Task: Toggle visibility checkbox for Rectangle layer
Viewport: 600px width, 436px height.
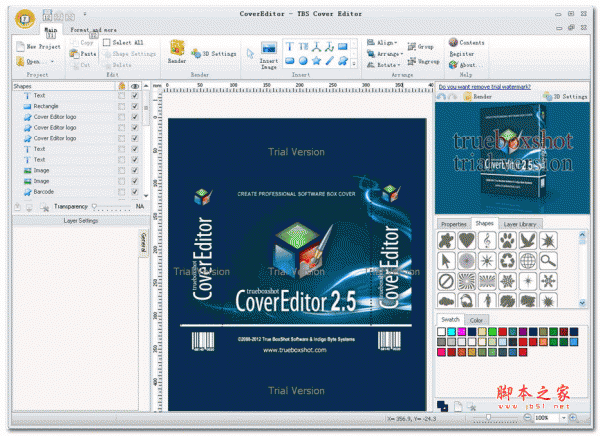Action: 135,106
